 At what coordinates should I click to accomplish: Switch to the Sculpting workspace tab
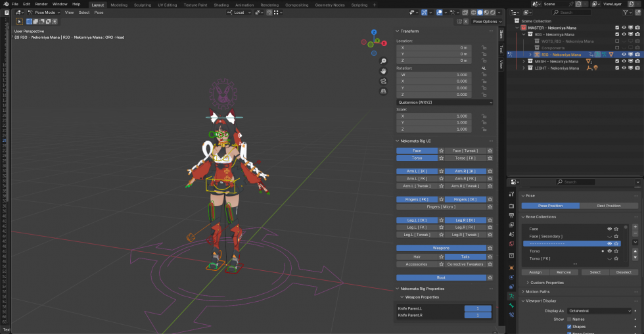point(142,5)
